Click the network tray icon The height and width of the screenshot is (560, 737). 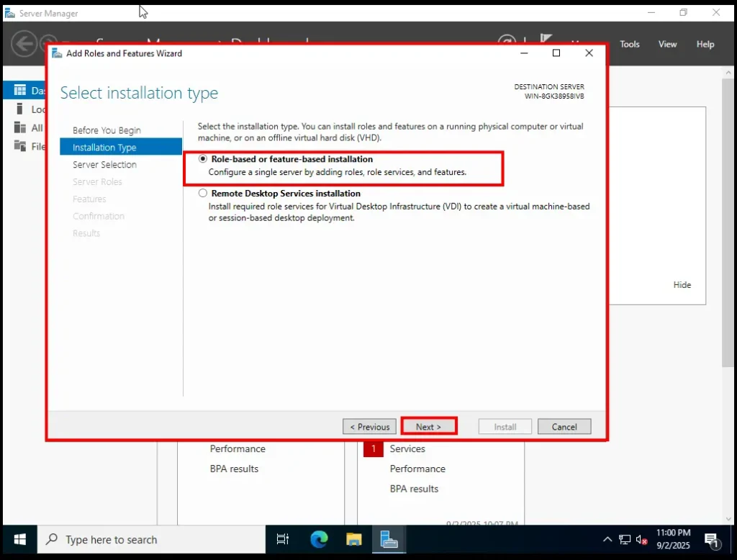[625, 539]
